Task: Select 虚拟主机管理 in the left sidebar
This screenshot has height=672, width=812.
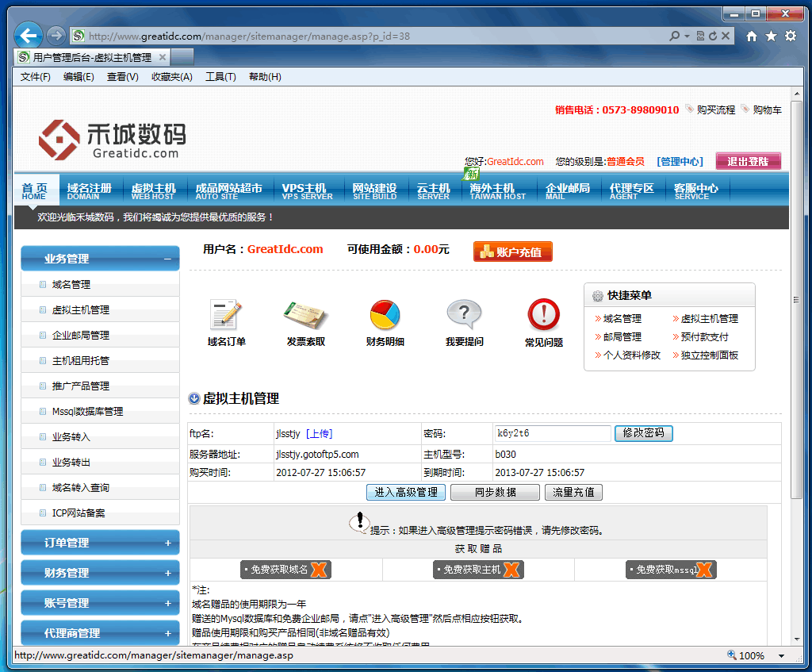Action: point(81,310)
